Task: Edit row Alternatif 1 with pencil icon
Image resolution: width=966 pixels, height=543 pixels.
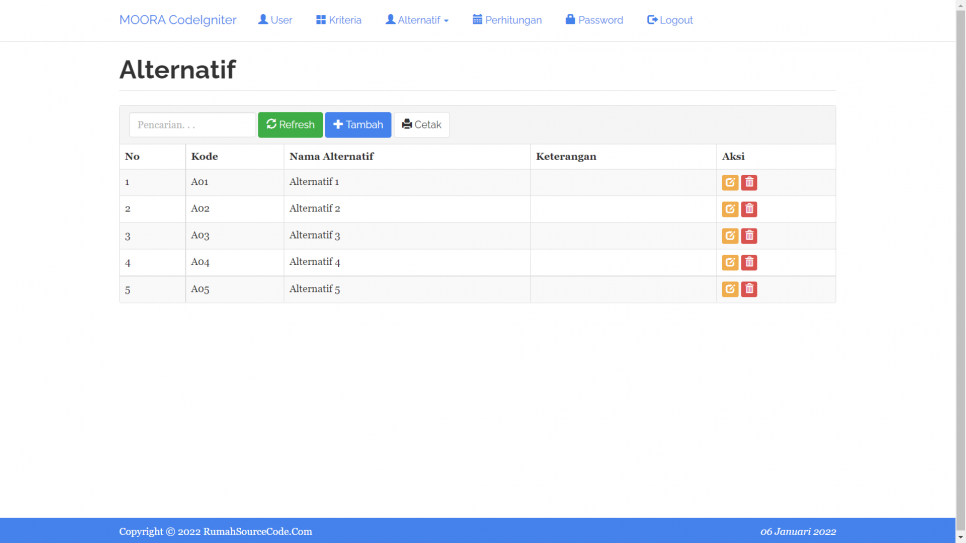Action: [730, 182]
